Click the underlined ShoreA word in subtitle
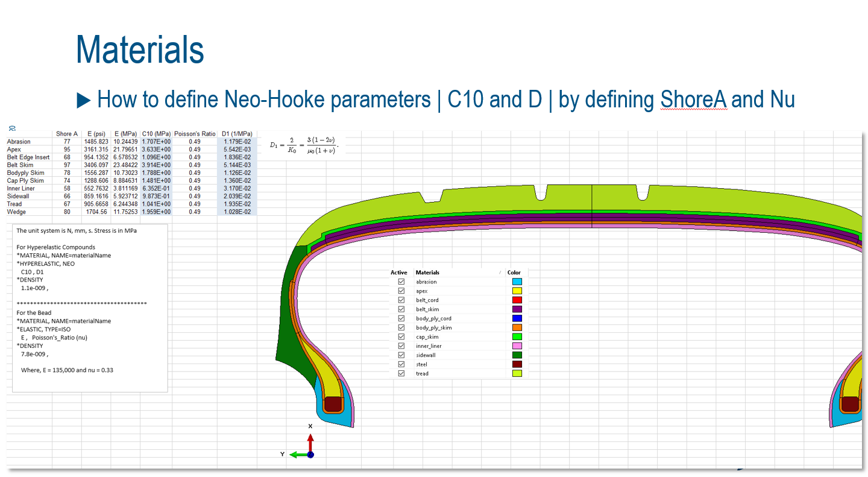 [693, 100]
